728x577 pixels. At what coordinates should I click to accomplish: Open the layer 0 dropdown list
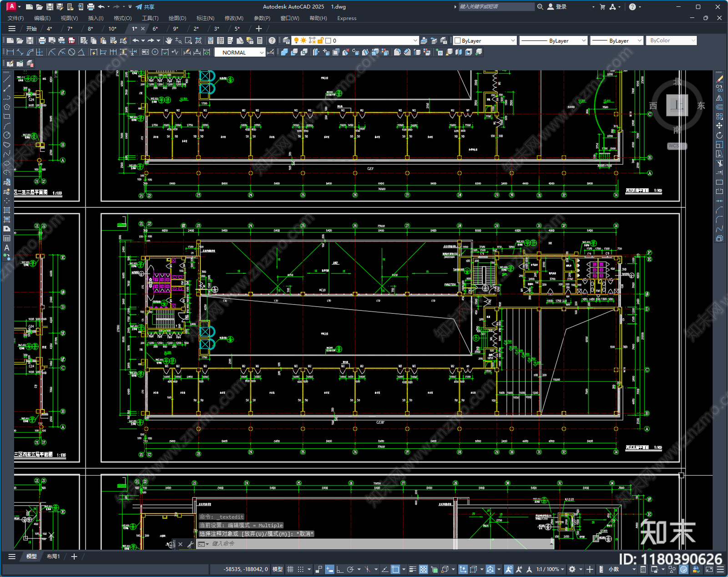355,40
